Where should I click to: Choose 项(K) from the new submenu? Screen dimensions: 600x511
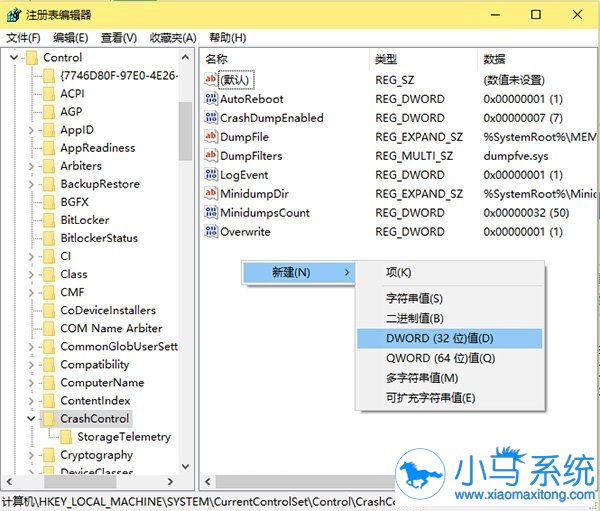click(x=450, y=273)
